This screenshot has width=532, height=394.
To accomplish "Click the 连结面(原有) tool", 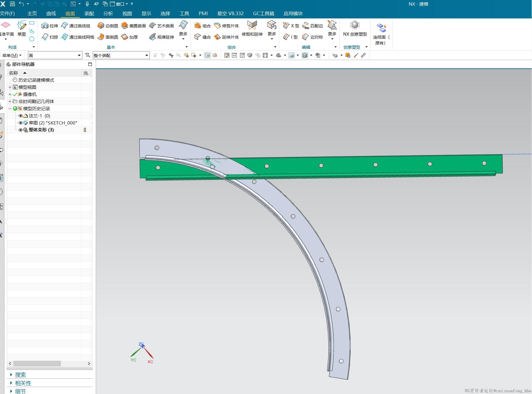I will click(x=381, y=34).
